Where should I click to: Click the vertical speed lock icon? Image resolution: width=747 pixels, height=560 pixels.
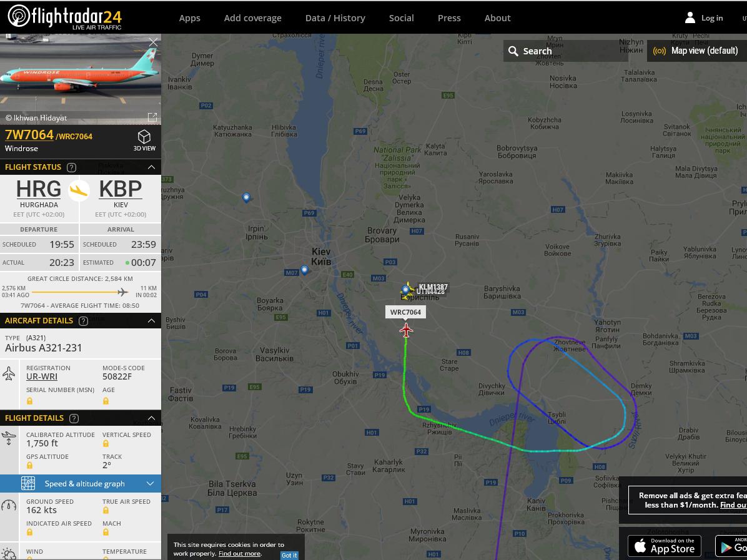point(106,443)
